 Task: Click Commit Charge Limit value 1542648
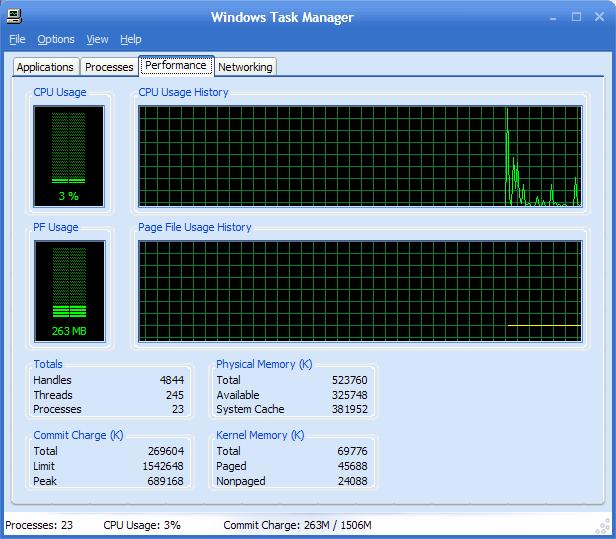163,466
